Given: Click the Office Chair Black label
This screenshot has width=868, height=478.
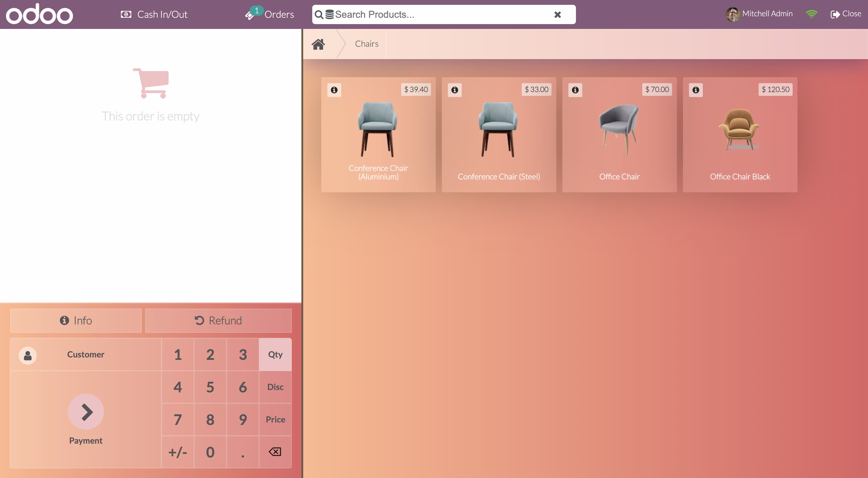Looking at the screenshot, I should pos(740,177).
